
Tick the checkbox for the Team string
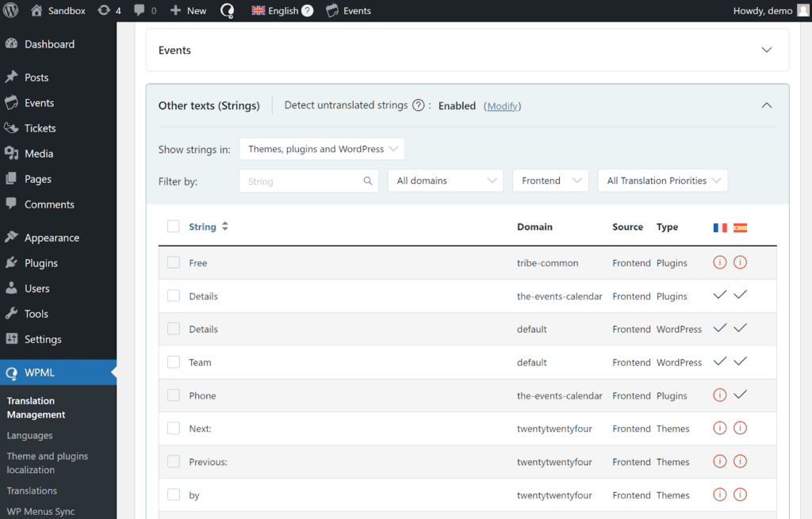click(174, 362)
